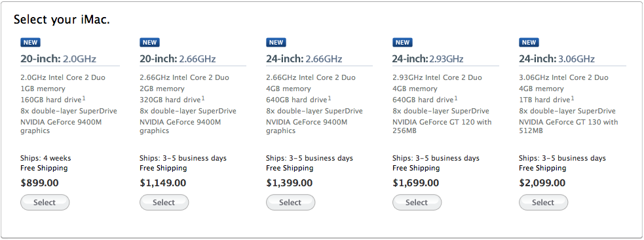Image resolution: width=644 pixels, height=240 pixels.
Task: Click NEW badge above 20-inch 2.66GHz
Action: tap(149, 43)
